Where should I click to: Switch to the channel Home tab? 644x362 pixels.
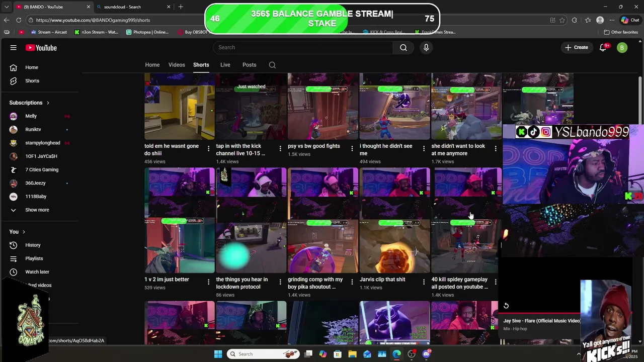(152, 65)
